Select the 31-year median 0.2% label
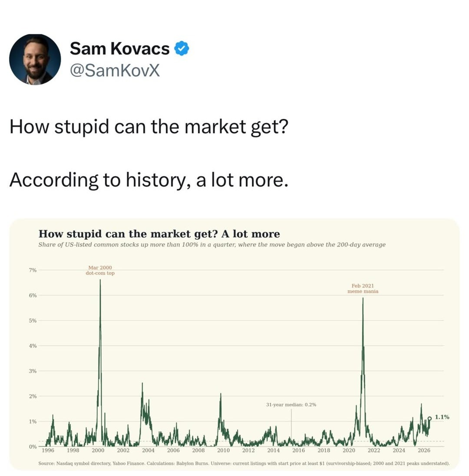469x476 pixels. tap(291, 405)
